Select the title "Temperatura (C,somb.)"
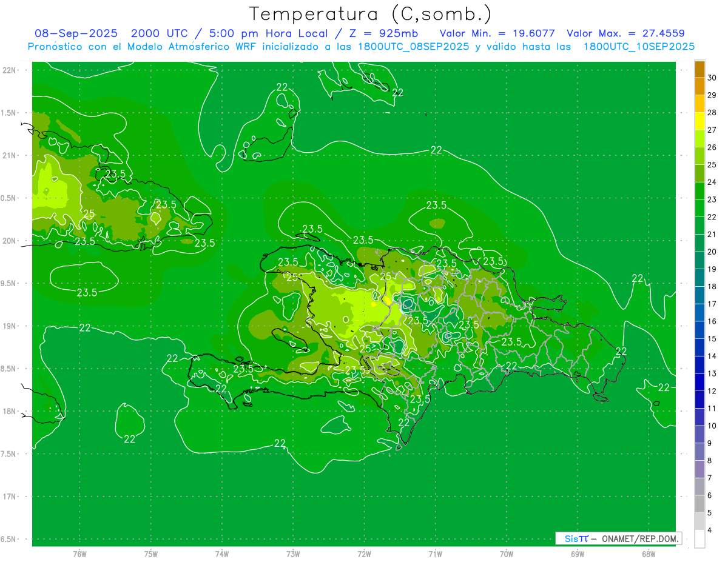728x562 pixels. pyautogui.click(x=370, y=14)
